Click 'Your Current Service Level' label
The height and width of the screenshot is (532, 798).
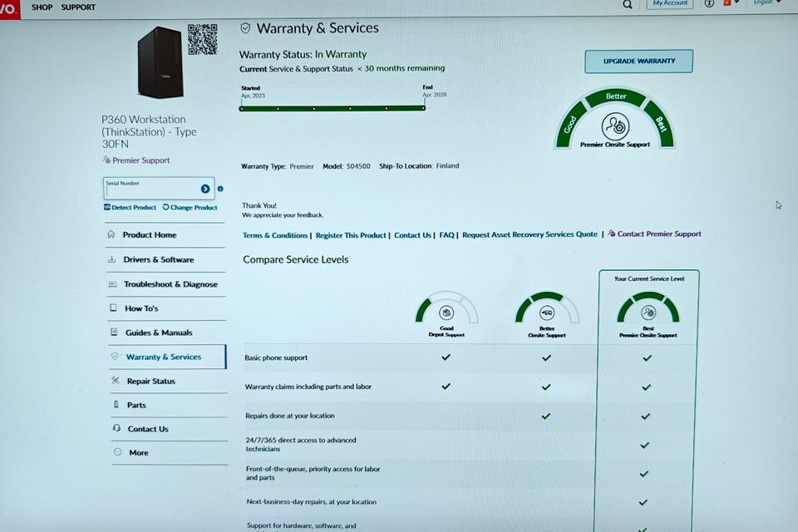pyautogui.click(x=649, y=278)
